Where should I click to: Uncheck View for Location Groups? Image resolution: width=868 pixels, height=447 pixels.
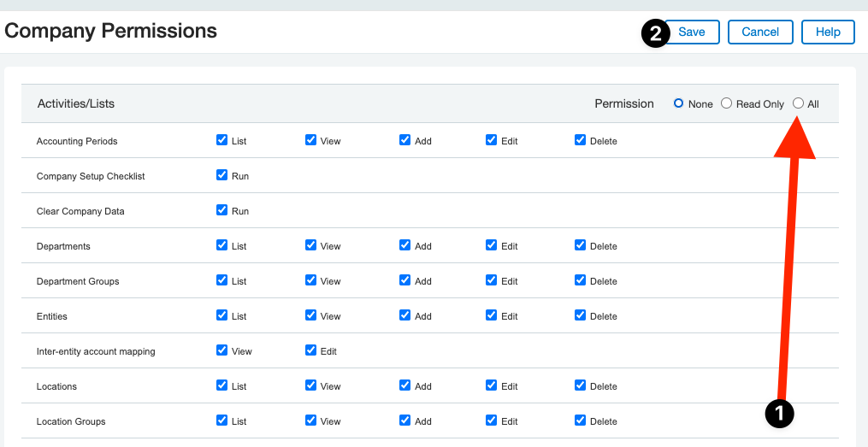point(310,421)
